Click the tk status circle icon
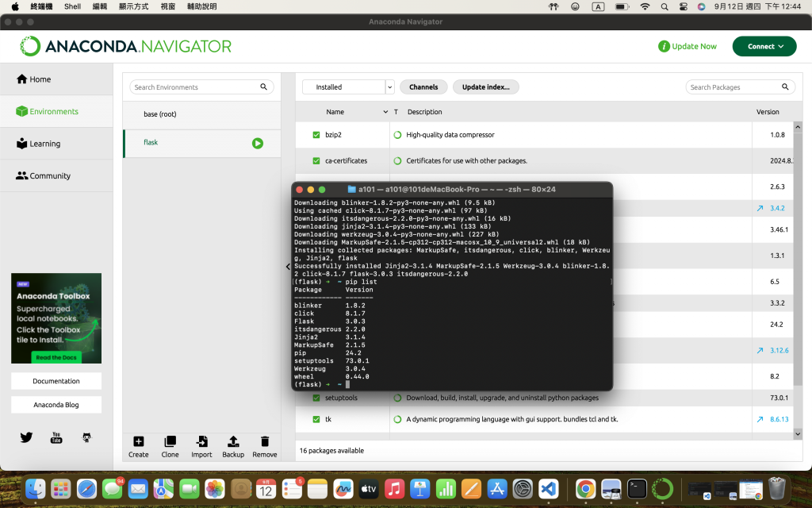Viewport: 812px width, 508px height. click(x=398, y=419)
